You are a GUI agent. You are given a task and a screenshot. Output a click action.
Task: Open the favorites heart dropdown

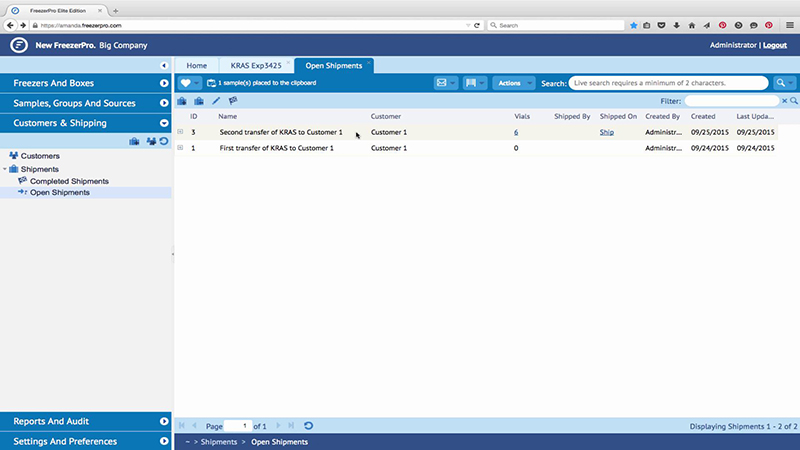point(189,83)
